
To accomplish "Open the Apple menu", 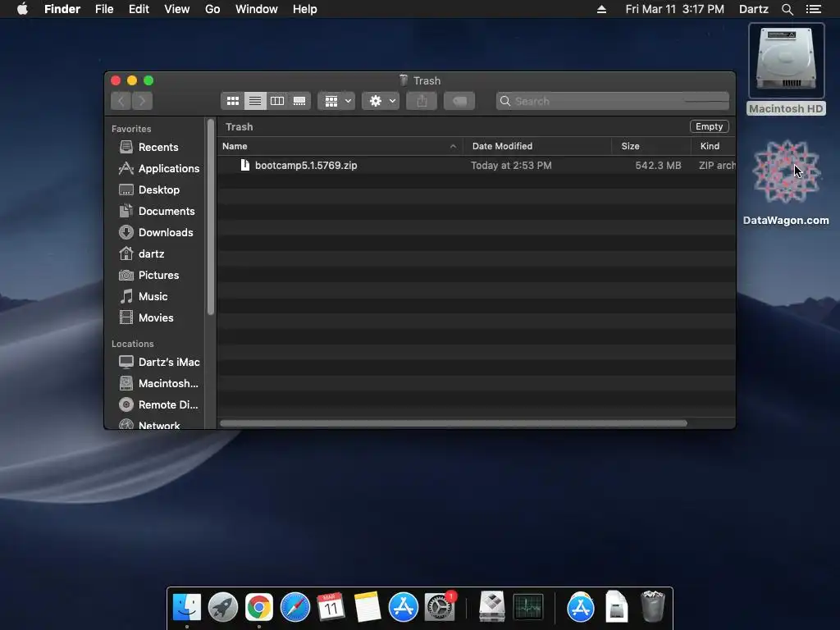I will (x=22, y=9).
